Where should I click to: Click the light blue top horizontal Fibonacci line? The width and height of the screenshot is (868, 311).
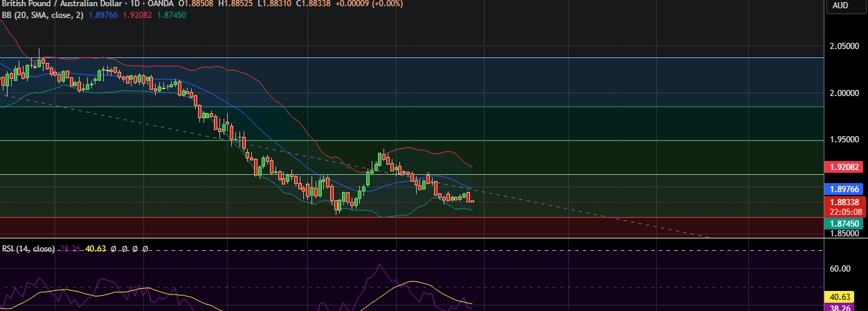[x=415, y=57]
